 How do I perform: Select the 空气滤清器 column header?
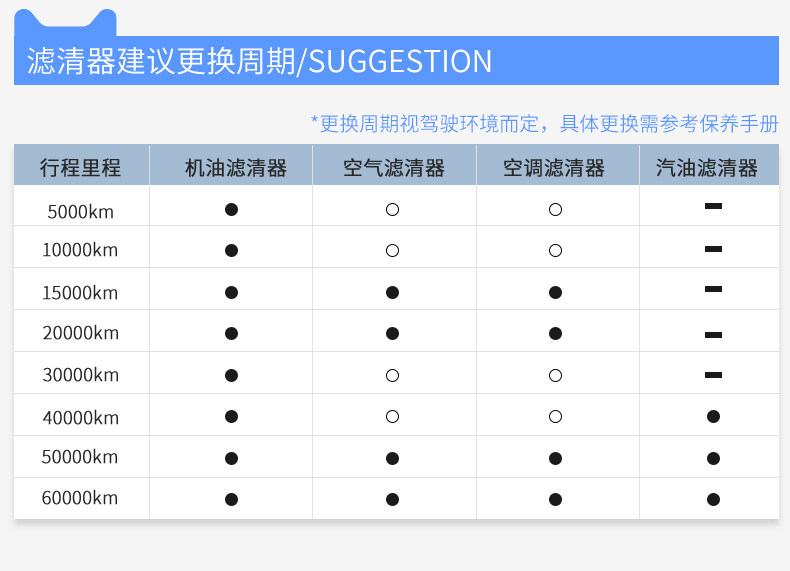pos(394,167)
